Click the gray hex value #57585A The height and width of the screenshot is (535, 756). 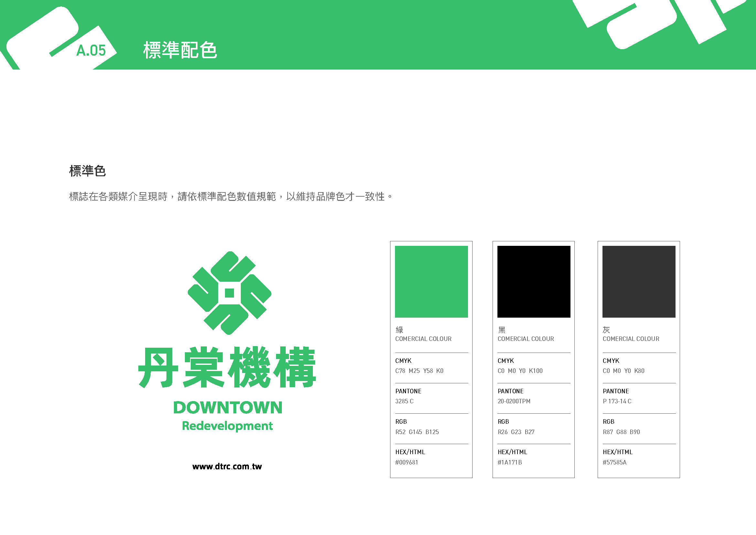pyautogui.click(x=614, y=462)
